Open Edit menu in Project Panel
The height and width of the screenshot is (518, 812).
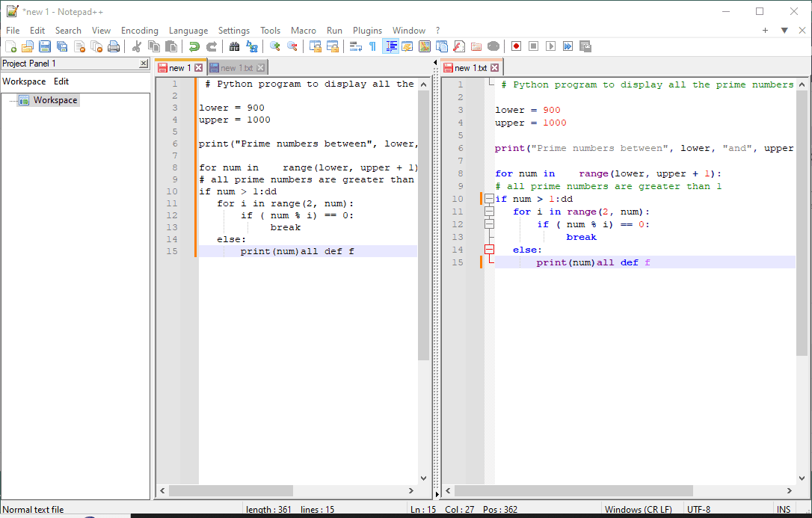pos(61,81)
